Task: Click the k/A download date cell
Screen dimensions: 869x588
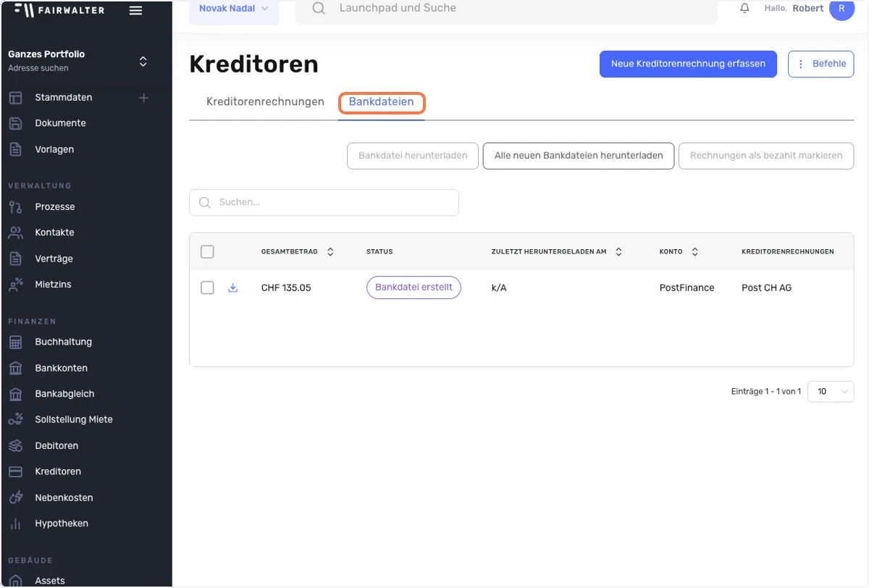Action: tap(499, 287)
